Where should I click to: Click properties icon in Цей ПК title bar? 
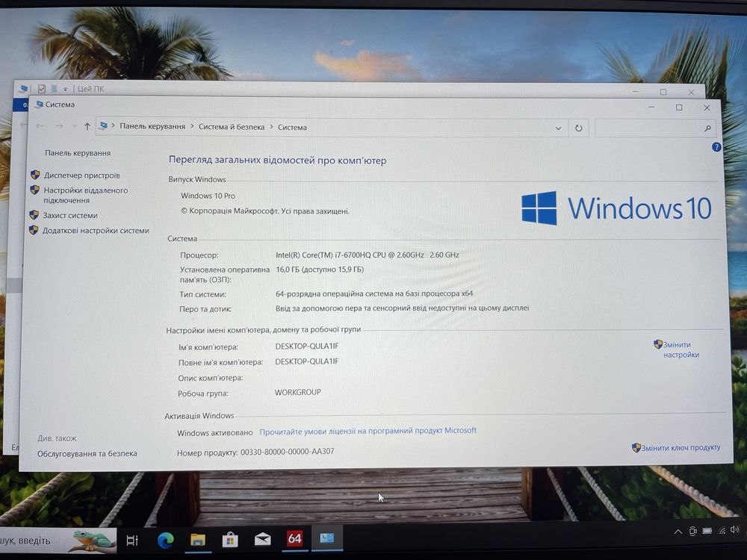tap(42, 89)
